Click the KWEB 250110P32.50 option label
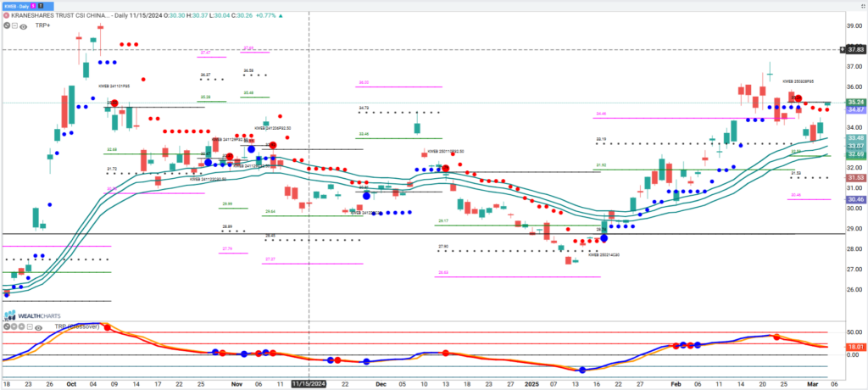868x390 pixels. click(x=446, y=151)
